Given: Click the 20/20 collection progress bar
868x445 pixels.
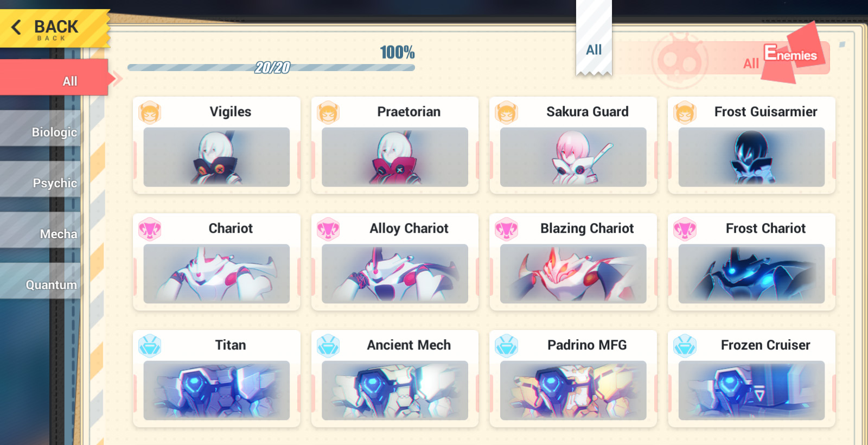Looking at the screenshot, I should 271,67.
